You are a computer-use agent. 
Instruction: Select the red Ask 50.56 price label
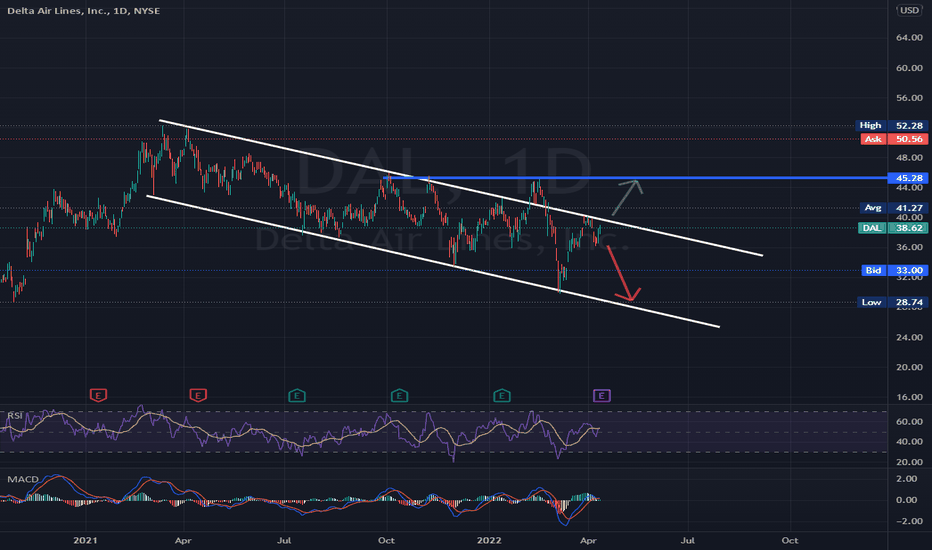(894, 139)
